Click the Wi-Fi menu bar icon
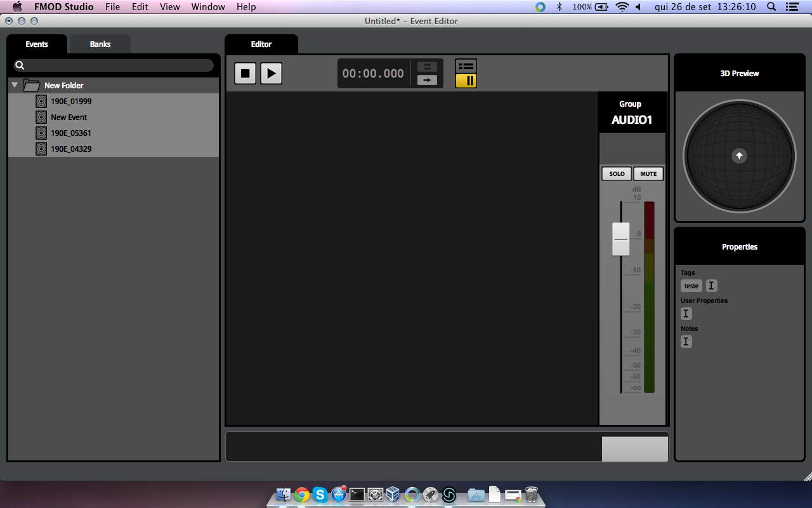This screenshot has width=812, height=508. click(622, 7)
